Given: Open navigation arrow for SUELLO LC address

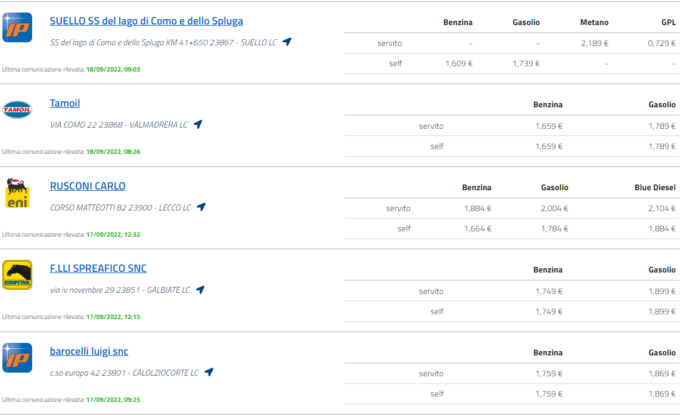Looking at the screenshot, I should coord(288,42).
